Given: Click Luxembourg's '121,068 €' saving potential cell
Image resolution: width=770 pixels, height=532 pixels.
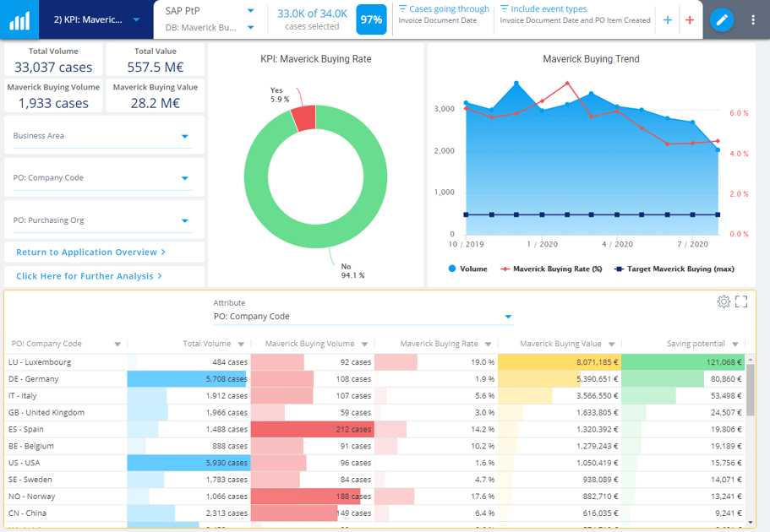Looking at the screenshot, I should coord(683,362).
